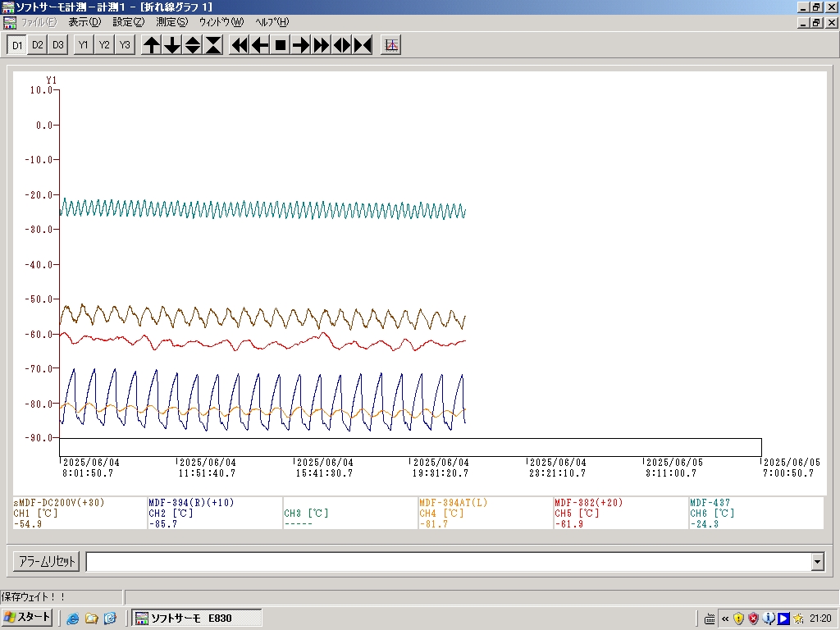Click the double-right fast forward arrow icon
Image resolution: width=840 pixels, height=630 pixels.
pyautogui.click(x=322, y=45)
